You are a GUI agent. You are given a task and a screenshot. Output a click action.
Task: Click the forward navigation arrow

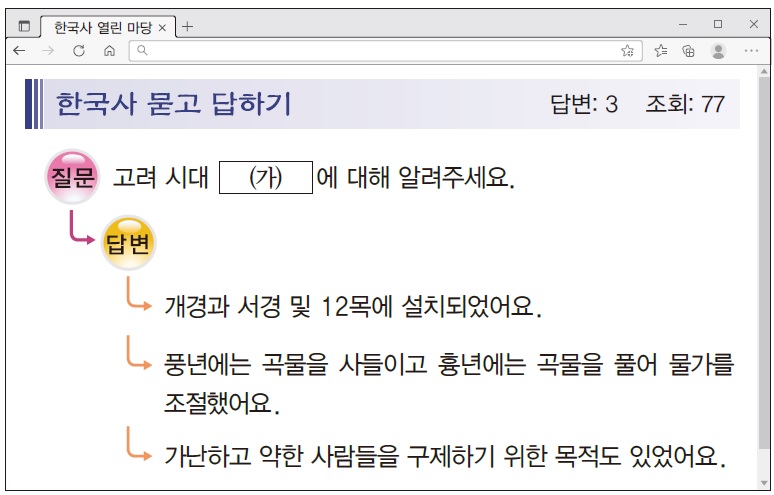click(48, 50)
